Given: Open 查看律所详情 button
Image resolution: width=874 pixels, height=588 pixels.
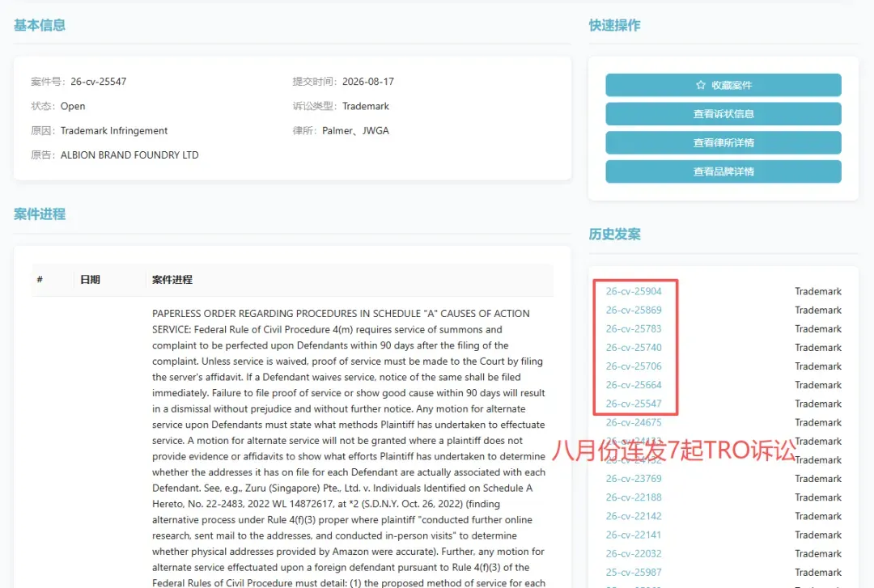Looking at the screenshot, I should click(723, 142).
